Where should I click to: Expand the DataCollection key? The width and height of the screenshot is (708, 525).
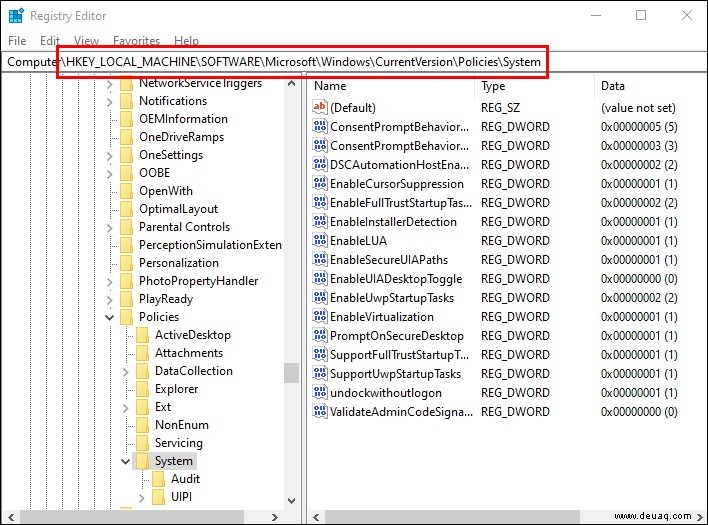tap(126, 372)
